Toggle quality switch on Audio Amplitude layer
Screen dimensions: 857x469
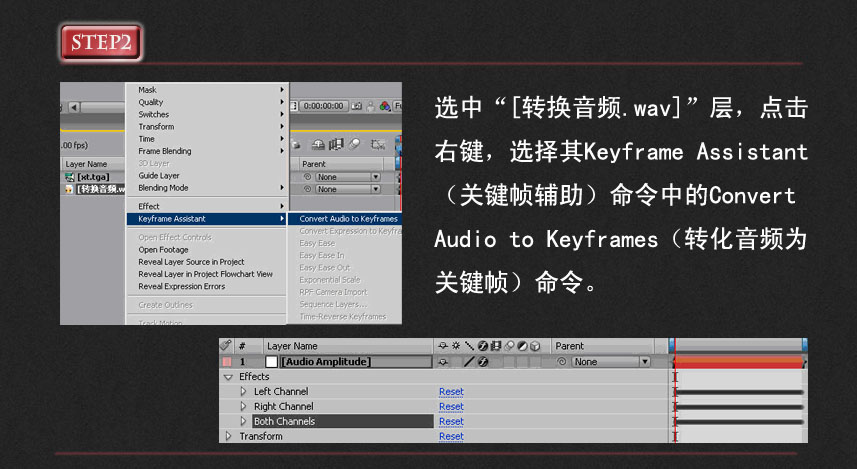(469, 361)
